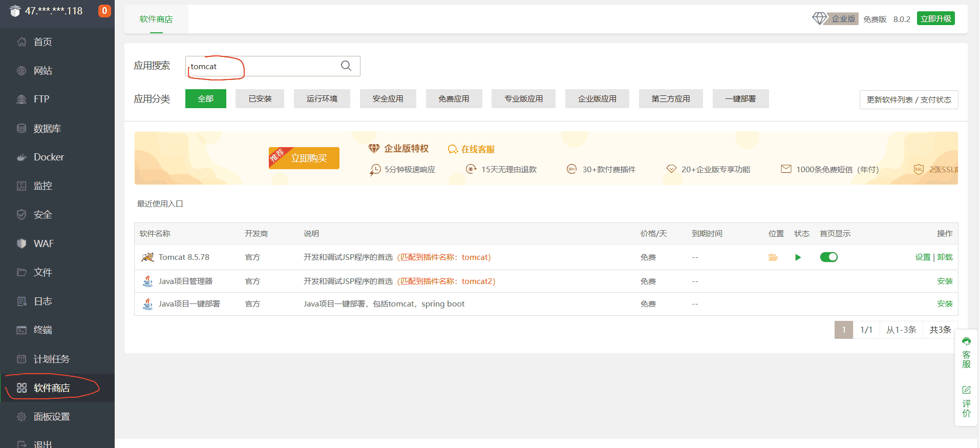Click the Java项目管理器 Java icon
This screenshot has height=448, width=980.
point(147,281)
